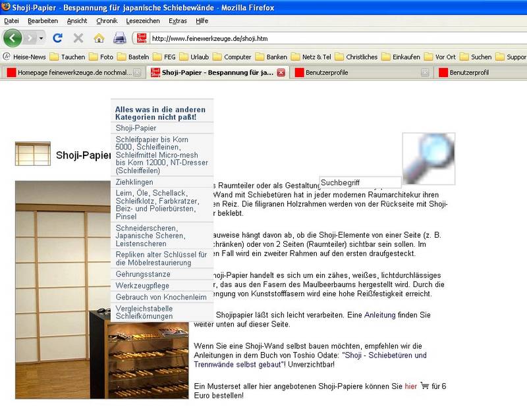The height and width of the screenshot is (420, 527).
Task: Open the Extras menu
Action: [177, 21]
